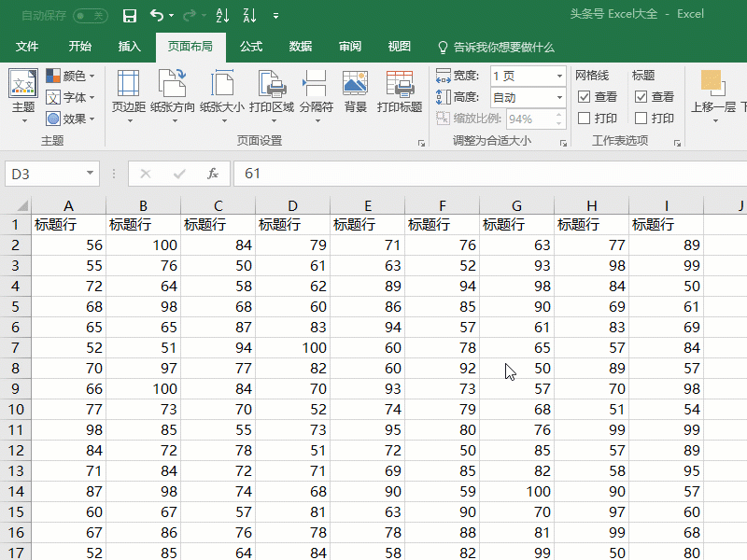Click the 纸张方向 orientation button

173,97
